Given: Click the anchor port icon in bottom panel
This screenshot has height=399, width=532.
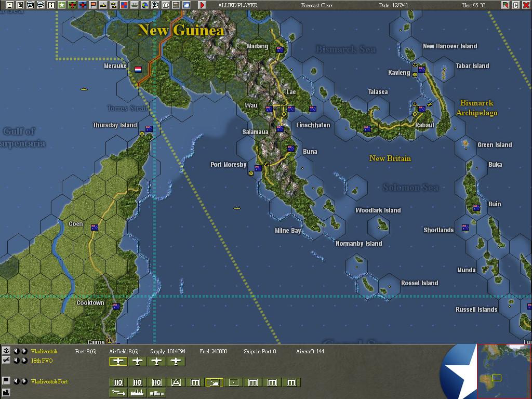Looking at the screenshot, I should [6, 351].
